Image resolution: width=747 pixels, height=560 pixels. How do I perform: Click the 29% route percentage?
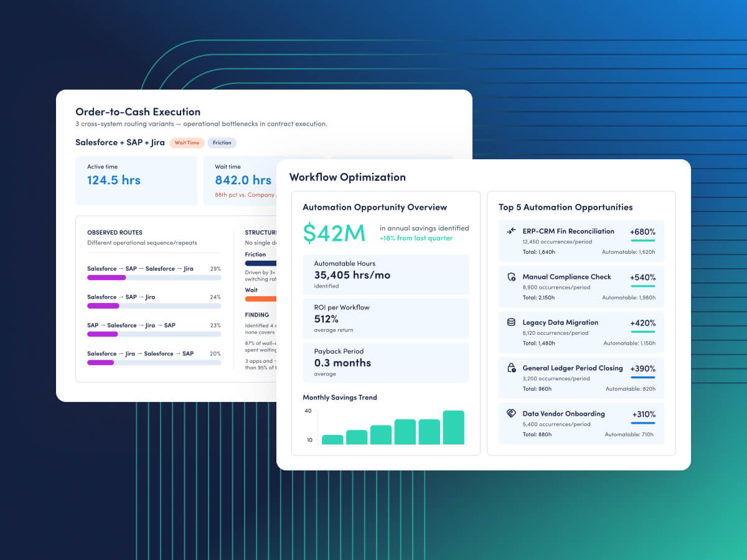tap(215, 269)
